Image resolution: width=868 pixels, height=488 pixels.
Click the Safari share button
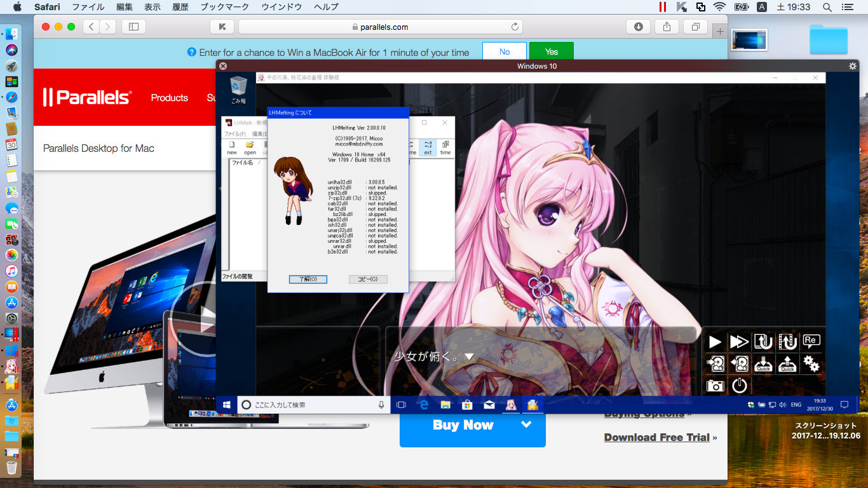(667, 27)
